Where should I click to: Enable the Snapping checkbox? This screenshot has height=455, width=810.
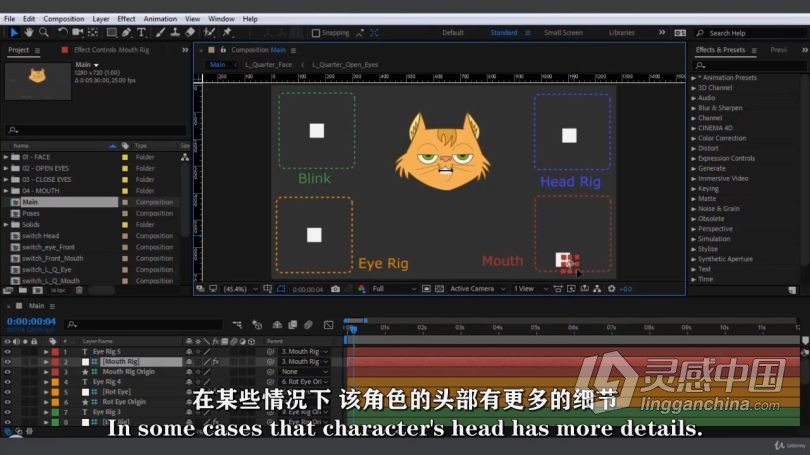[316, 33]
